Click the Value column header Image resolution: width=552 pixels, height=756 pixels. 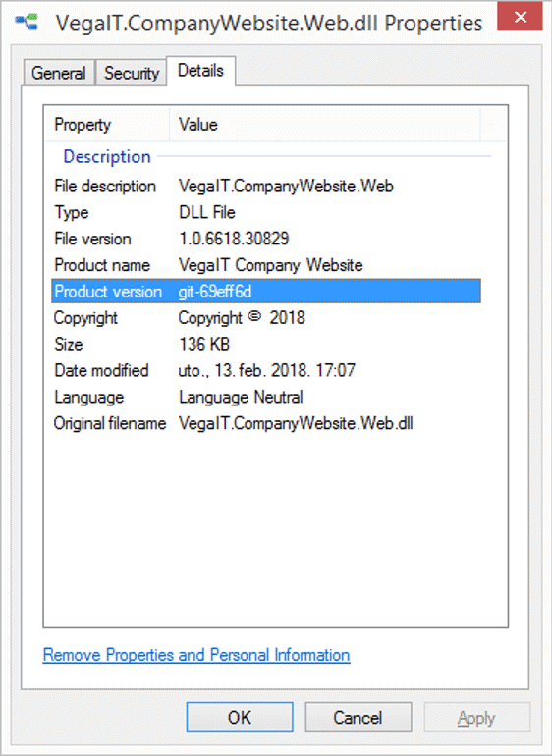[x=325, y=125]
